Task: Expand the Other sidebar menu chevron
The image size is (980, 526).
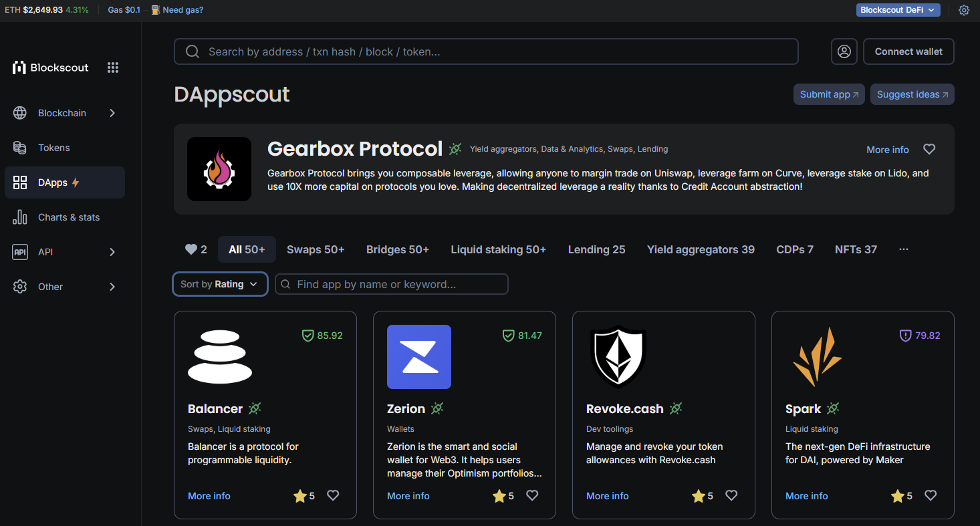Action: coord(112,287)
